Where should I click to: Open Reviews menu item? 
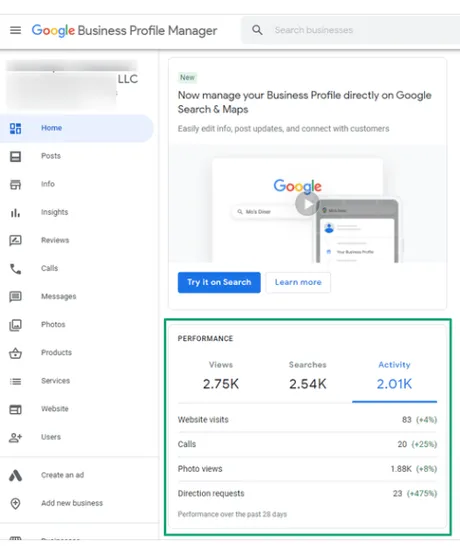point(55,240)
